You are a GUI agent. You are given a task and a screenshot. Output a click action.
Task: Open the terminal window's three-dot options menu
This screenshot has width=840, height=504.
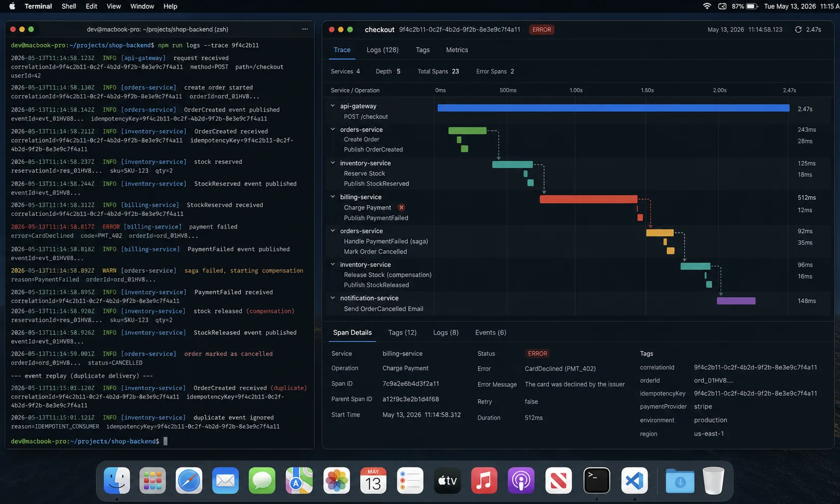click(305, 29)
